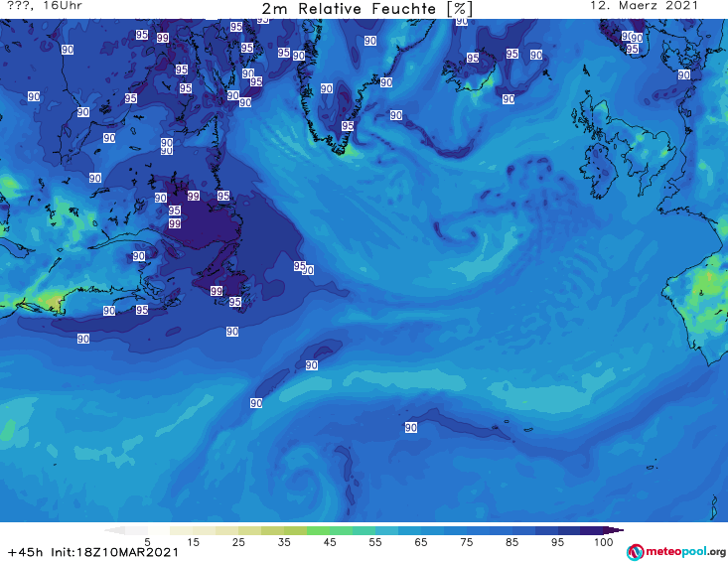Click the green colorbar segment right of 45
The width and height of the screenshot is (728, 562).
342,530
